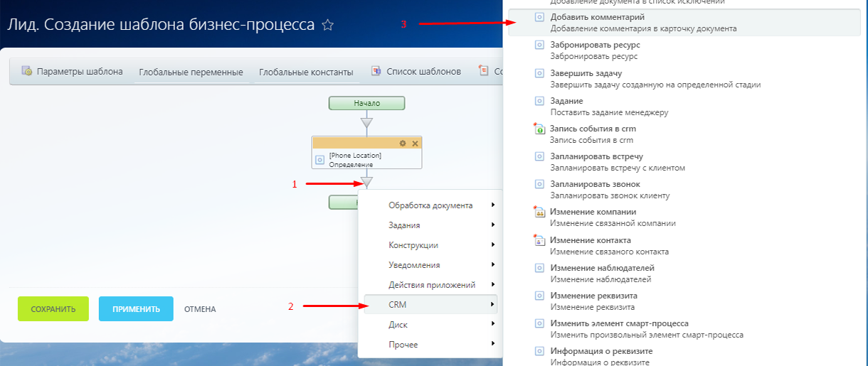Image resolution: width=868 pixels, height=366 pixels.
Task: Click the Изменение контакта icon
Action: pos(539,241)
